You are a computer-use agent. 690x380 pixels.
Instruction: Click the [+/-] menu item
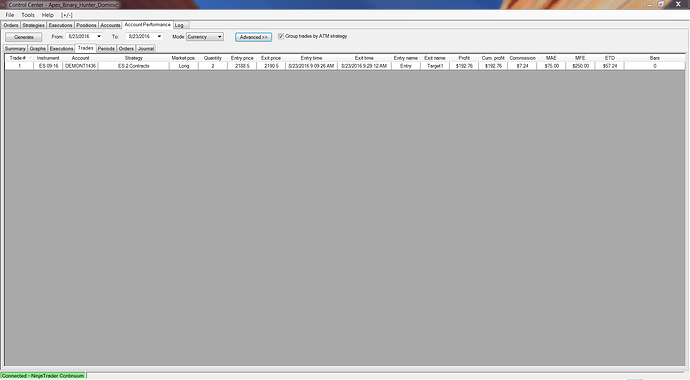(67, 15)
